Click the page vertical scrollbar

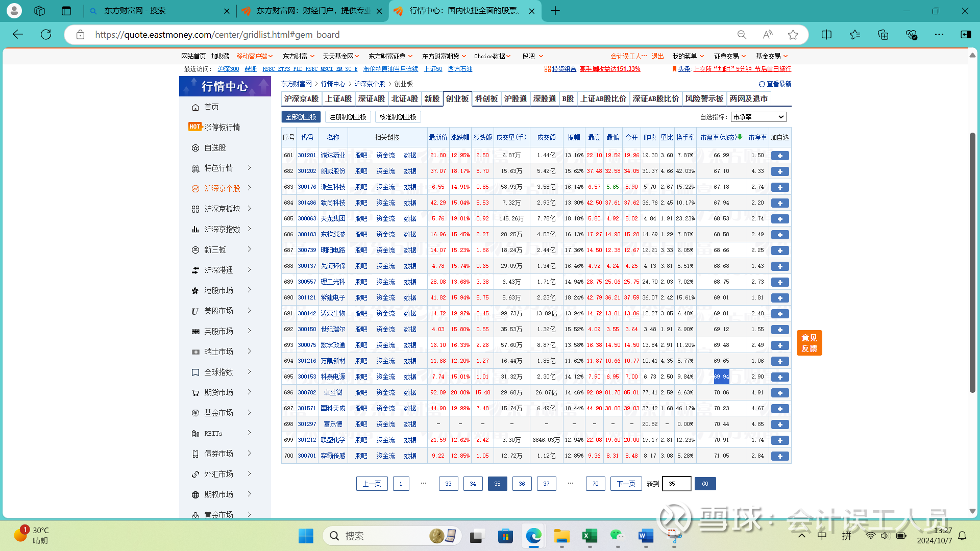pyautogui.click(x=972, y=263)
